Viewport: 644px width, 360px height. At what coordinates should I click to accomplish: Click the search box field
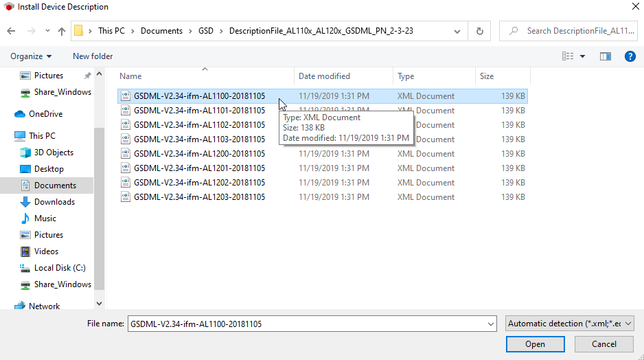click(x=569, y=31)
